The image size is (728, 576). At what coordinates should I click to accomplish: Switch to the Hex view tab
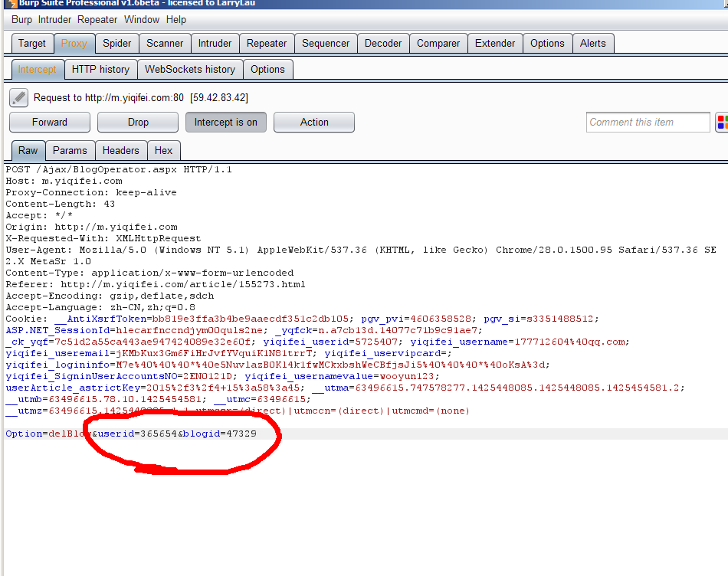point(163,150)
